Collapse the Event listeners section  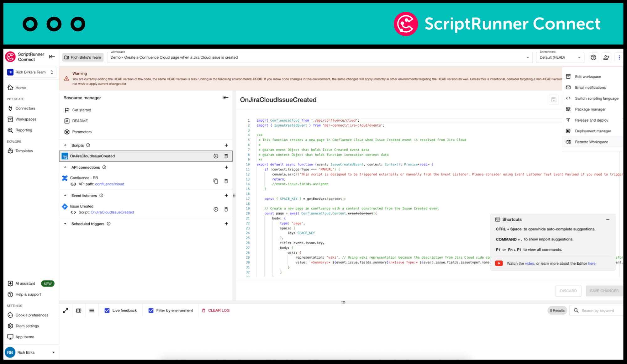(x=65, y=195)
